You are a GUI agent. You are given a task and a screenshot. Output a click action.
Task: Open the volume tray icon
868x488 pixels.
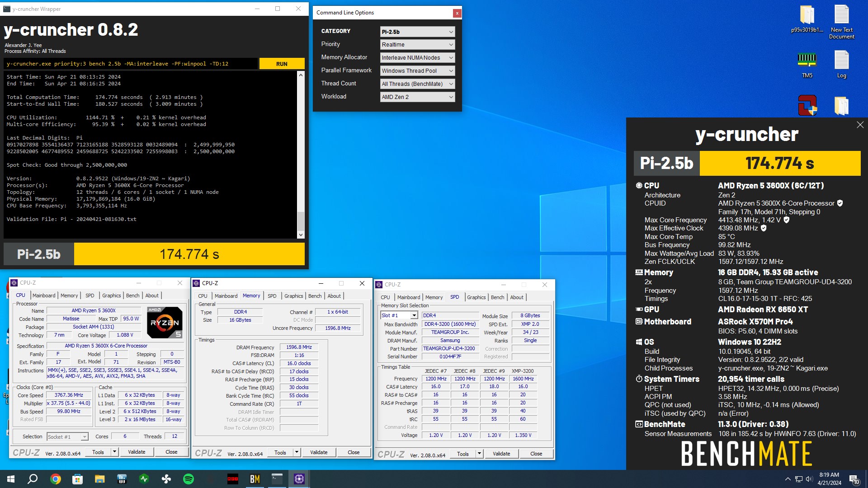pos(809,479)
